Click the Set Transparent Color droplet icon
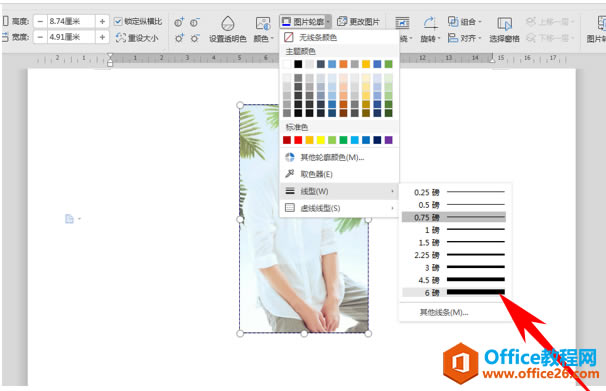The image size is (606, 391). 228,24
